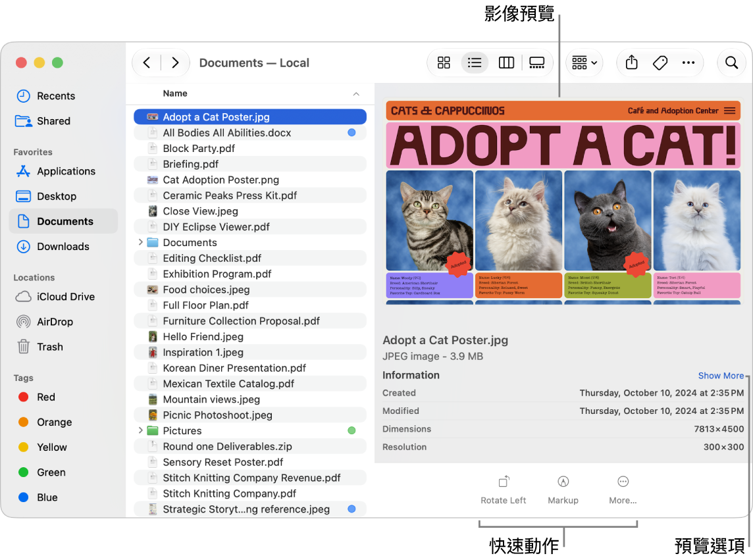Select Sensory Reset Poster.pdf
The height and width of the screenshot is (560, 753).
249,462
